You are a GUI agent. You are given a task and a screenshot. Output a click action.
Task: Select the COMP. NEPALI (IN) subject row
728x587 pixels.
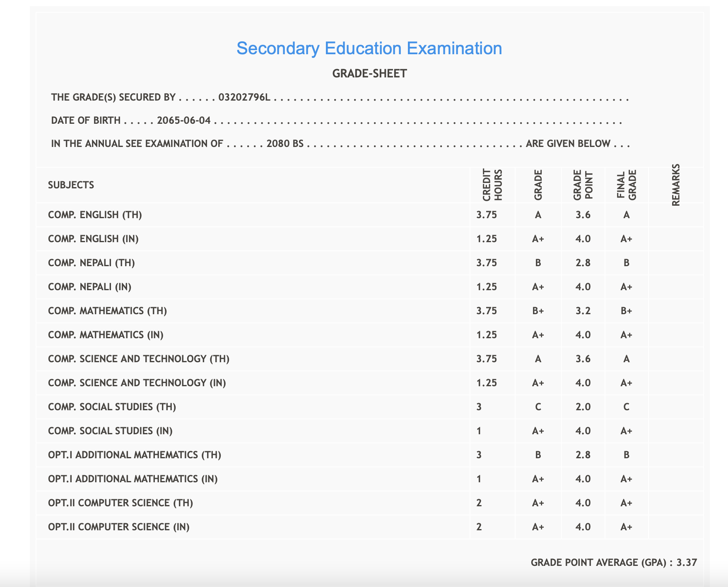coord(89,287)
